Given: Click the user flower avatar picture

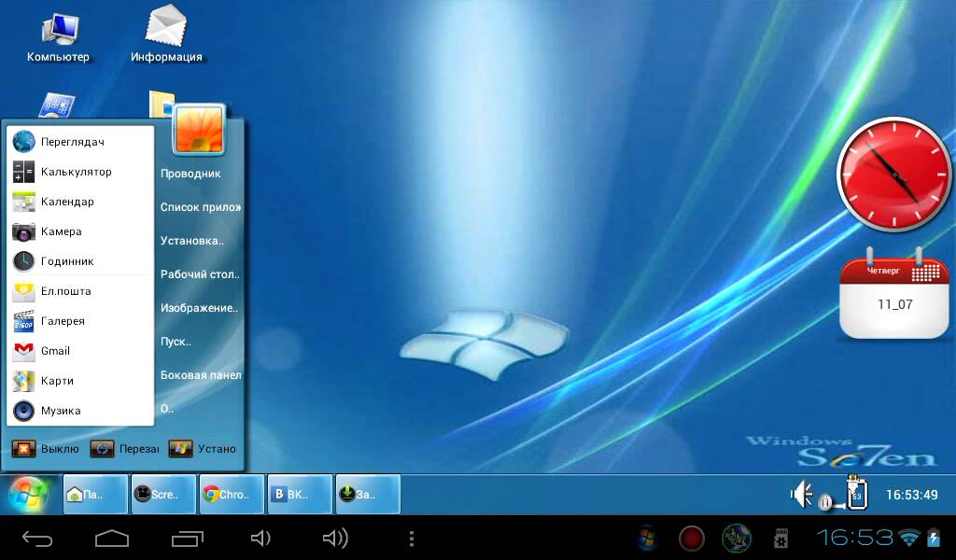Looking at the screenshot, I should pyautogui.click(x=200, y=129).
